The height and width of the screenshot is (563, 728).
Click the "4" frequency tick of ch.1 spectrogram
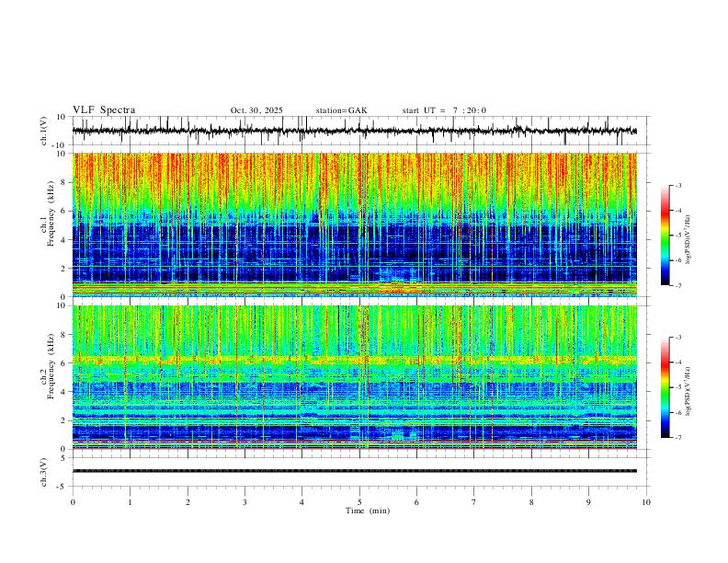pos(63,240)
